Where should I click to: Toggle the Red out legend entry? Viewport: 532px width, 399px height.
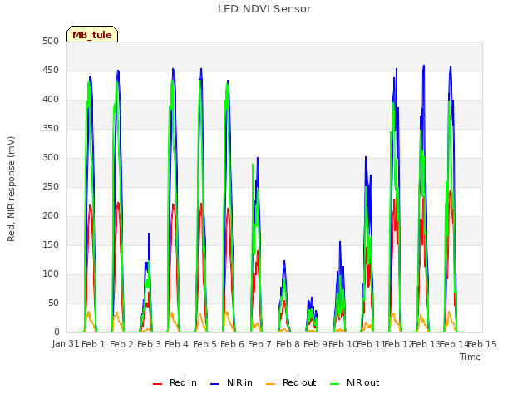pyautogui.click(x=291, y=382)
